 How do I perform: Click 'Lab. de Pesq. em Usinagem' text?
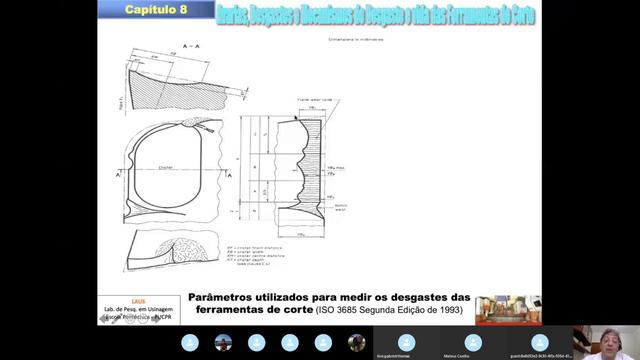(x=138, y=309)
